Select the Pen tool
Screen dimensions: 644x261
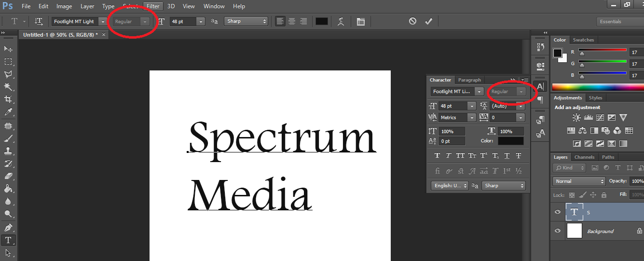click(x=8, y=227)
